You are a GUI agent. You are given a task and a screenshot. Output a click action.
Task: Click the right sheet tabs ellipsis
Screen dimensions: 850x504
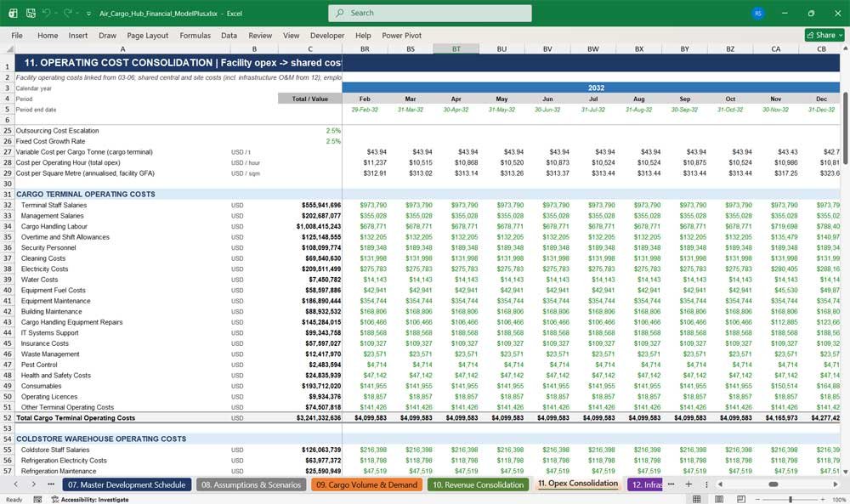click(x=671, y=484)
